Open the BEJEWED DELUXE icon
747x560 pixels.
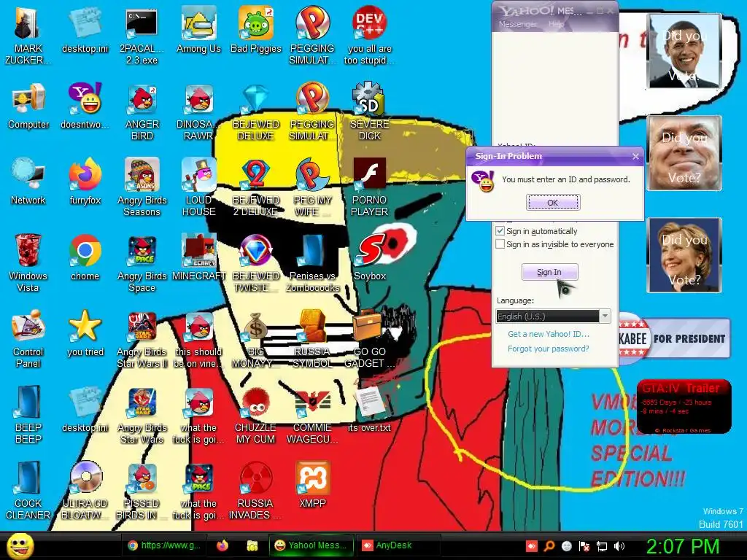click(x=256, y=112)
